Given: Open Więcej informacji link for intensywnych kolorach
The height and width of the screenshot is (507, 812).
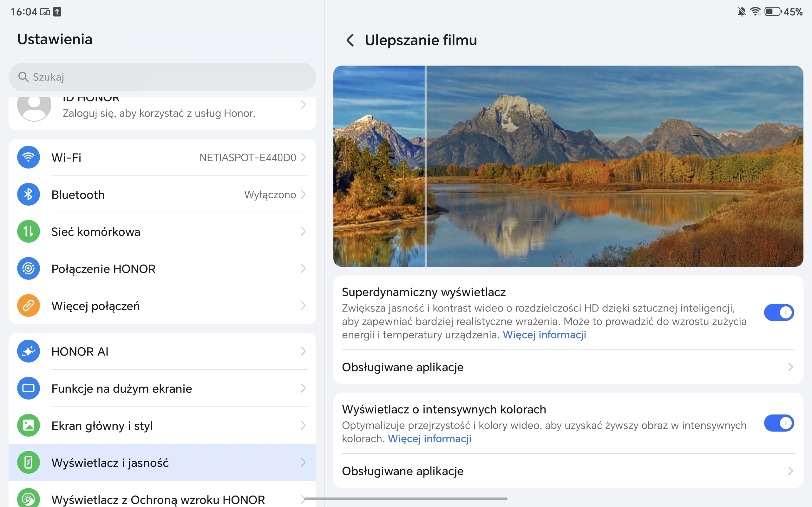Looking at the screenshot, I should 429,439.
